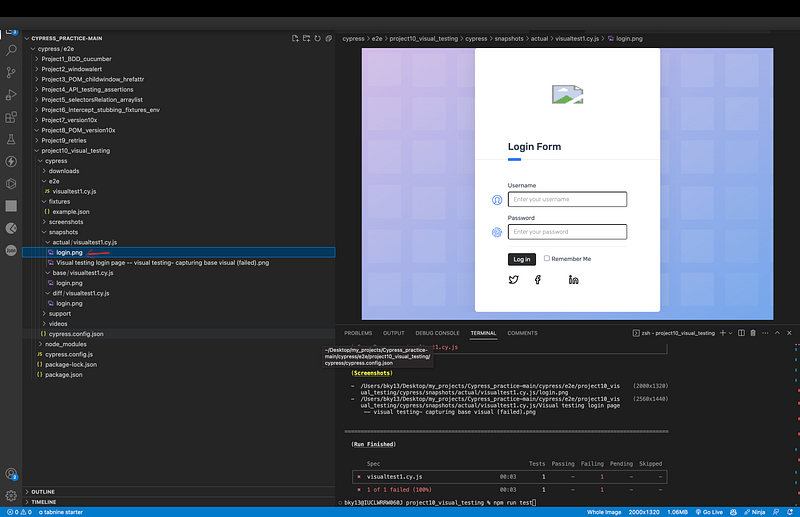Open the Manage settings gear

[x=11, y=495]
